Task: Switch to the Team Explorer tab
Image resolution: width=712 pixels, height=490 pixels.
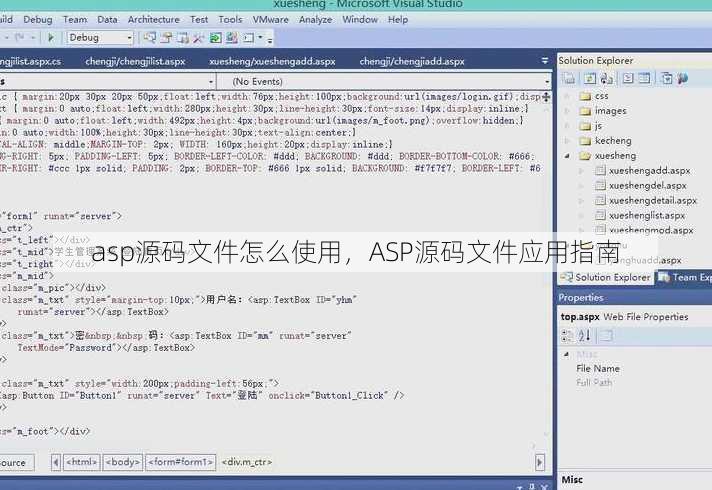Action: 684,277
